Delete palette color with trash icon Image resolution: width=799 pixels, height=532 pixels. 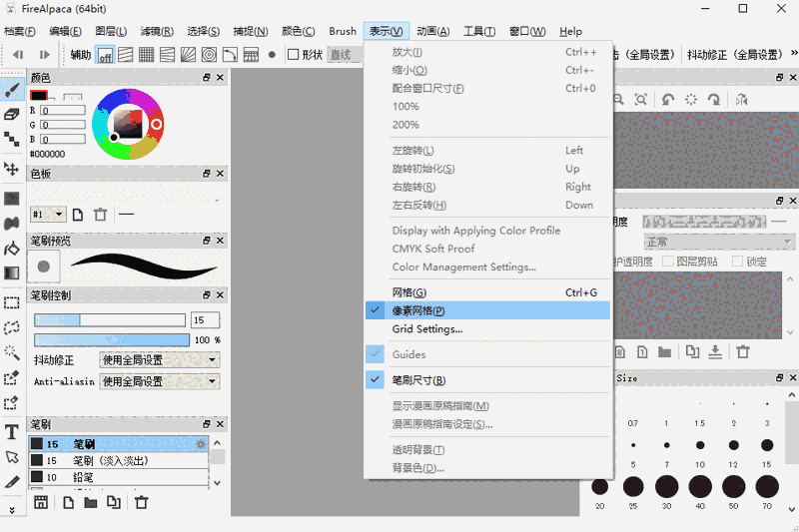pyautogui.click(x=101, y=215)
